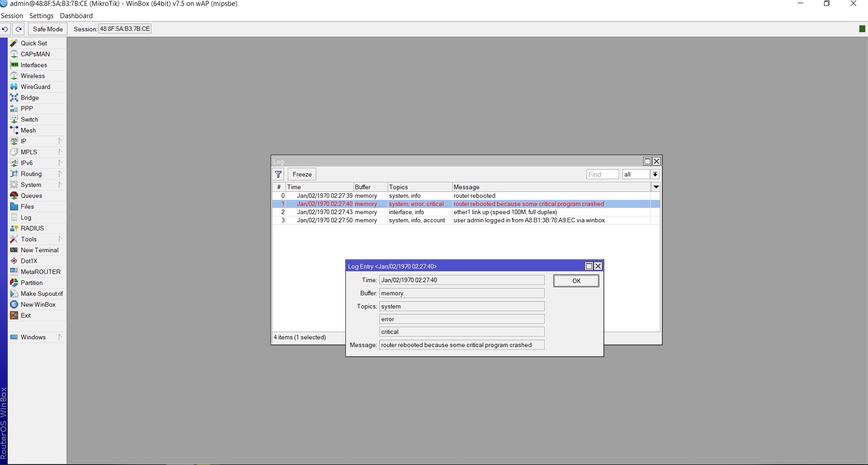Open the Log column chooser dropdown arrow

[656, 187]
